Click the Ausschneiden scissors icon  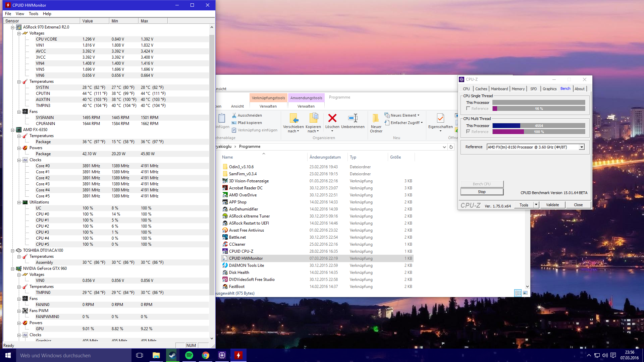coord(234,115)
